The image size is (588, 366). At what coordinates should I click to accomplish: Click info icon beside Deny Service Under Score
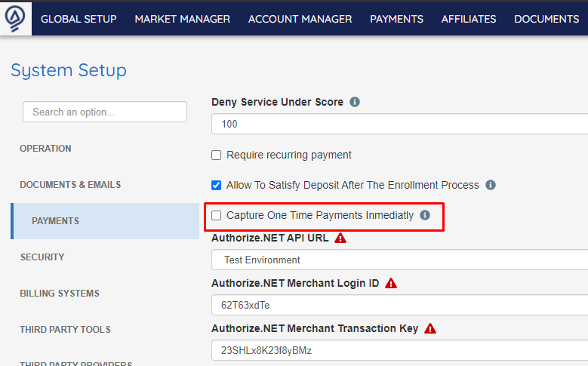coord(354,102)
